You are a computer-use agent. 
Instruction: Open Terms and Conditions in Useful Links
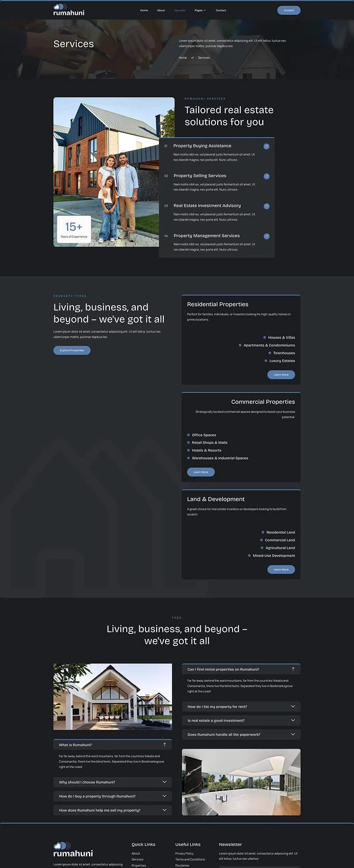[x=190, y=860]
